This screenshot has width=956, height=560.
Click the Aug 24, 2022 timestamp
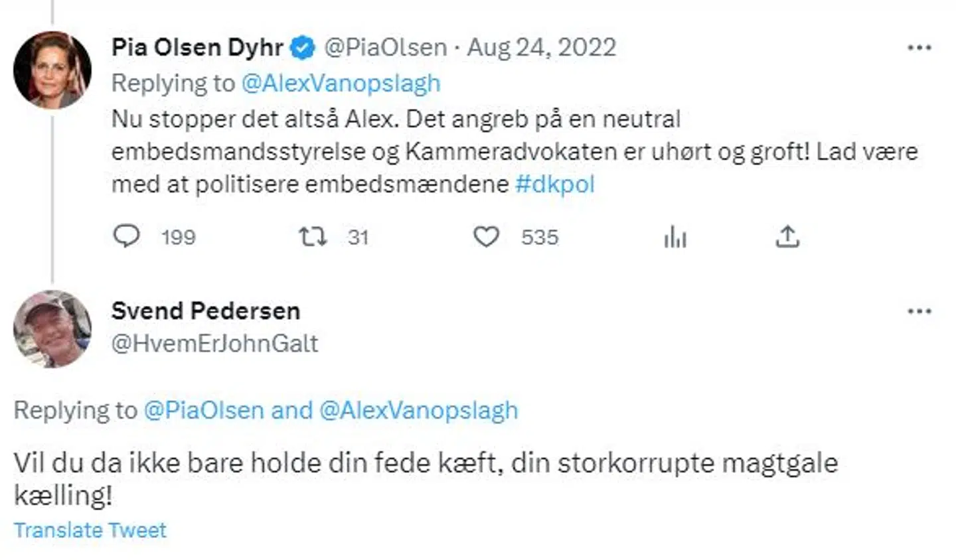[542, 47]
